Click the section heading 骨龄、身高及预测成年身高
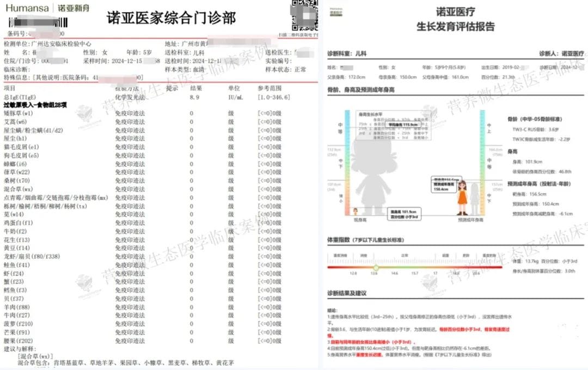 point(361,90)
